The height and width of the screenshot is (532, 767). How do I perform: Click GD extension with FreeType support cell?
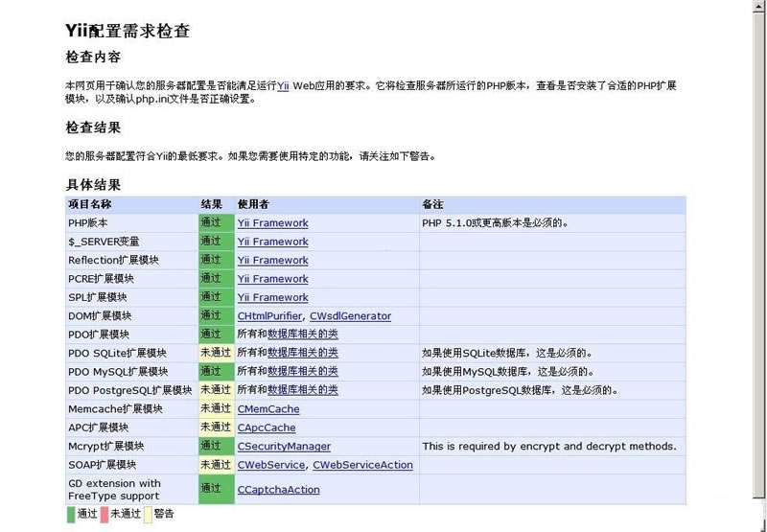131,490
